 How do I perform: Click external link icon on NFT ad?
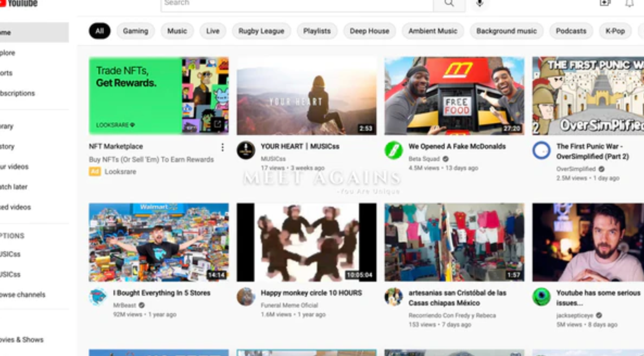click(x=218, y=123)
